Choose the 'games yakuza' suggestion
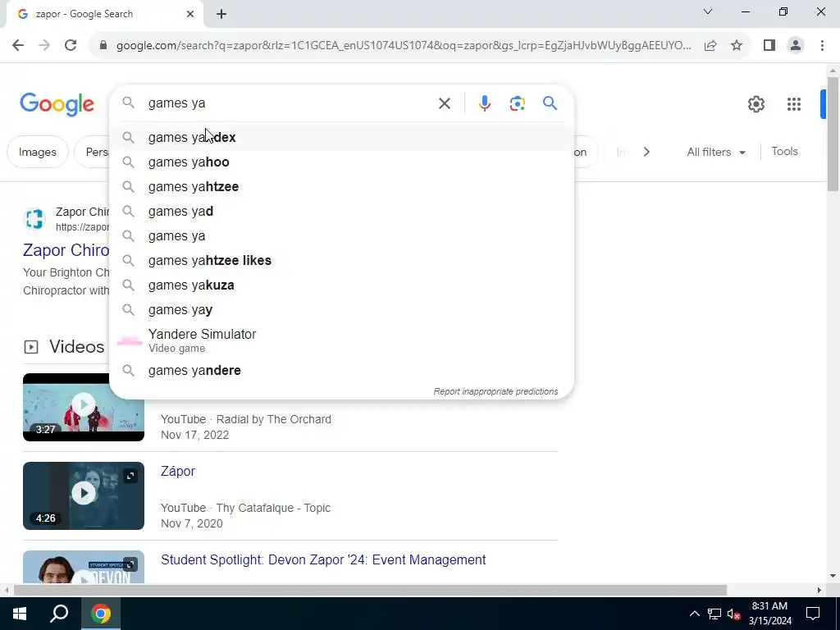Viewport: 840px width, 630px height. click(341, 285)
